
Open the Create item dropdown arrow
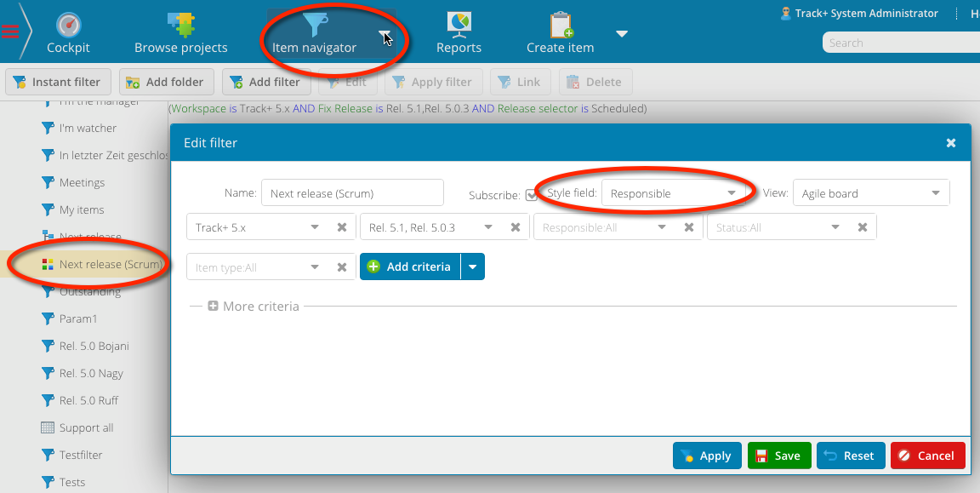coord(622,34)
